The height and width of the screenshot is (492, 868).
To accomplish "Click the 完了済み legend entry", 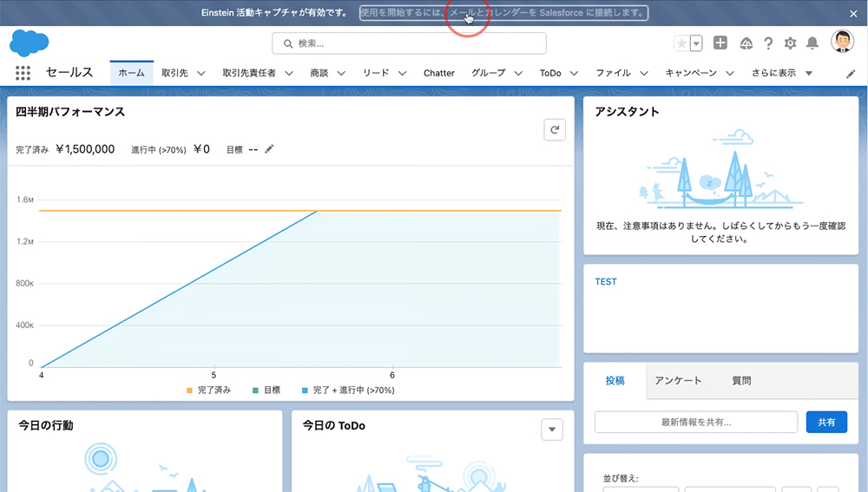I will [x=208, y=390].
